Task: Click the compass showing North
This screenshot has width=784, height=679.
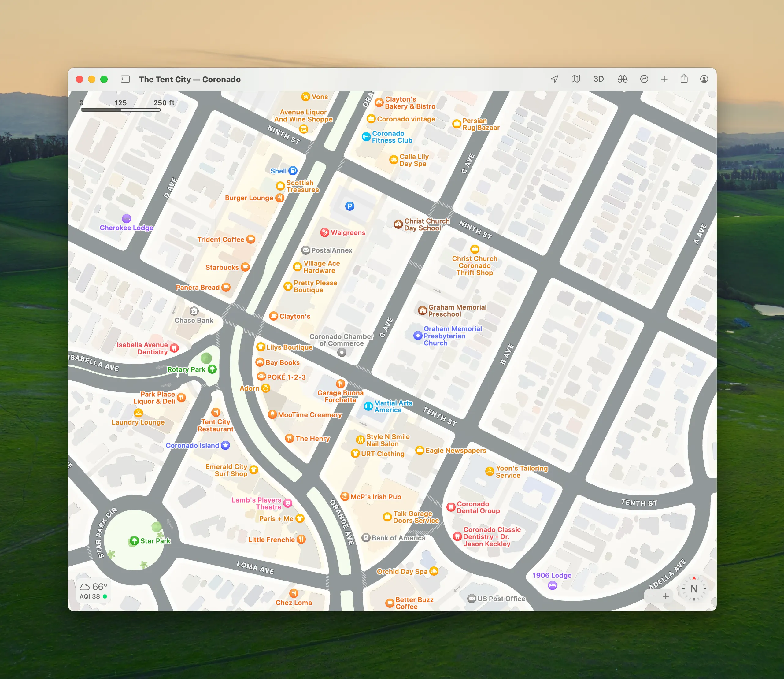Action: pos(693,589)
